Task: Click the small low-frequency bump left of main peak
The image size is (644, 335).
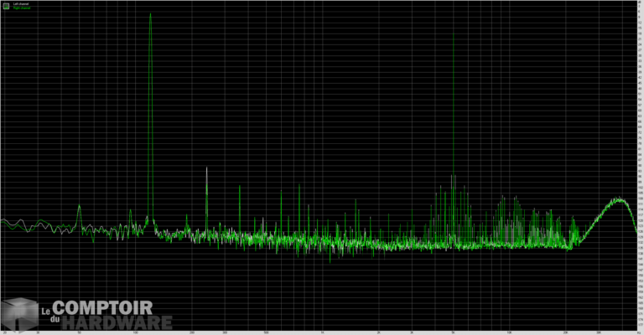Action: pyautogui.click(x=80, y=206)
